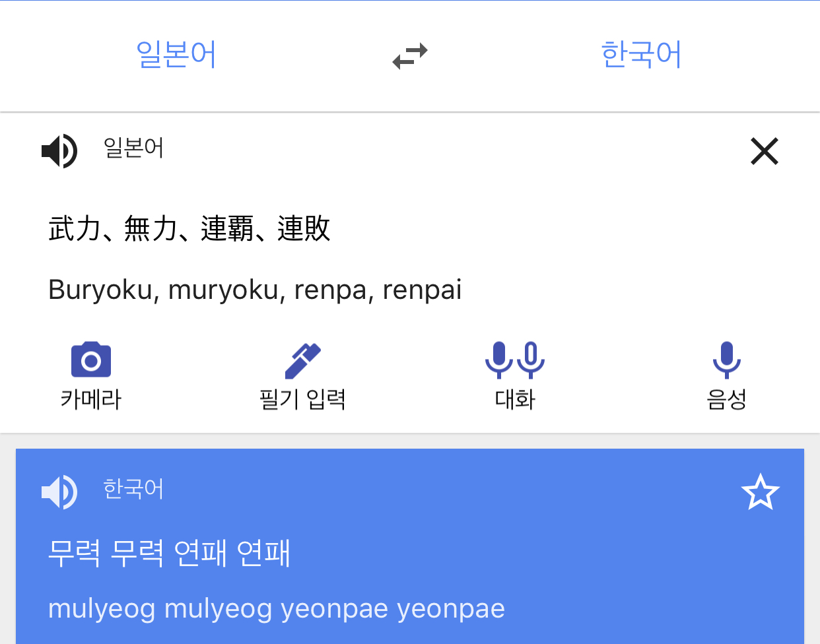The image size is (820, 644).
Task: Tap the 카메라 label
Action: coord(91,399)
